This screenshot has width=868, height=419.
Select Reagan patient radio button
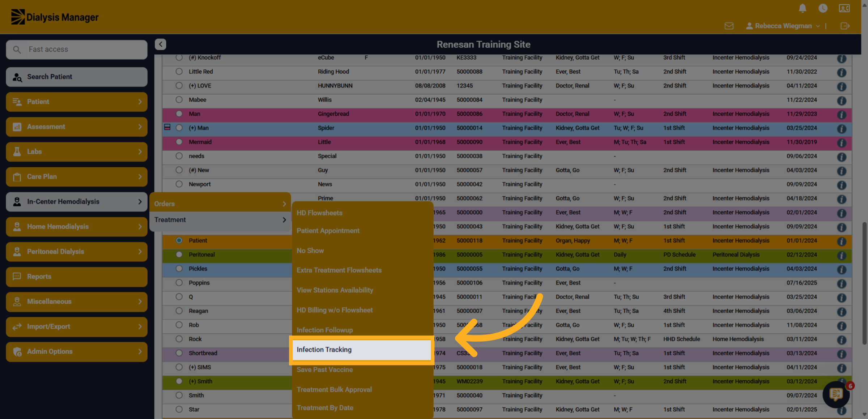[179, 311]
